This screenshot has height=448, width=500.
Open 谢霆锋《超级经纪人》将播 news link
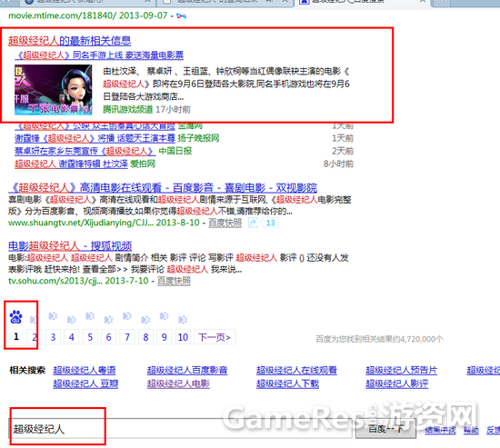[95, 138]
